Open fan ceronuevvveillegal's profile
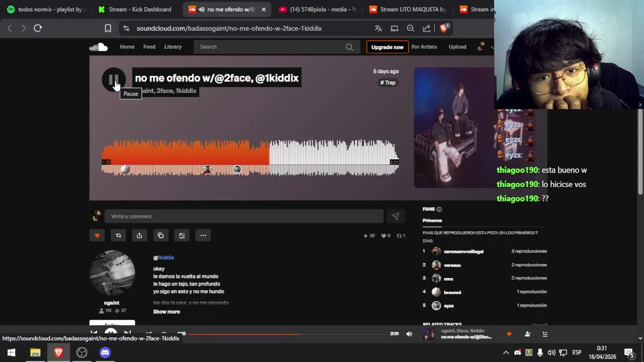This screenshot has width=644, height=362. 463,251
